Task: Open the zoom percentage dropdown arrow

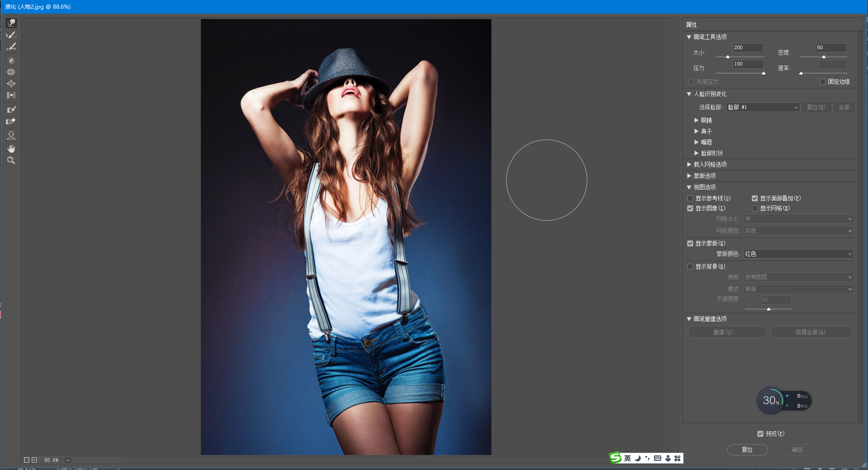Action: pos(68,460)
